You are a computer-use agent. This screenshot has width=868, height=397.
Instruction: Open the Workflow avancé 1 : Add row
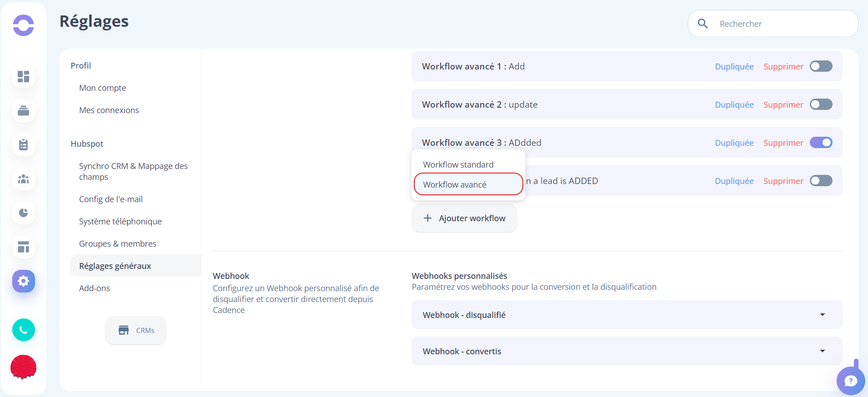point(627,66)
